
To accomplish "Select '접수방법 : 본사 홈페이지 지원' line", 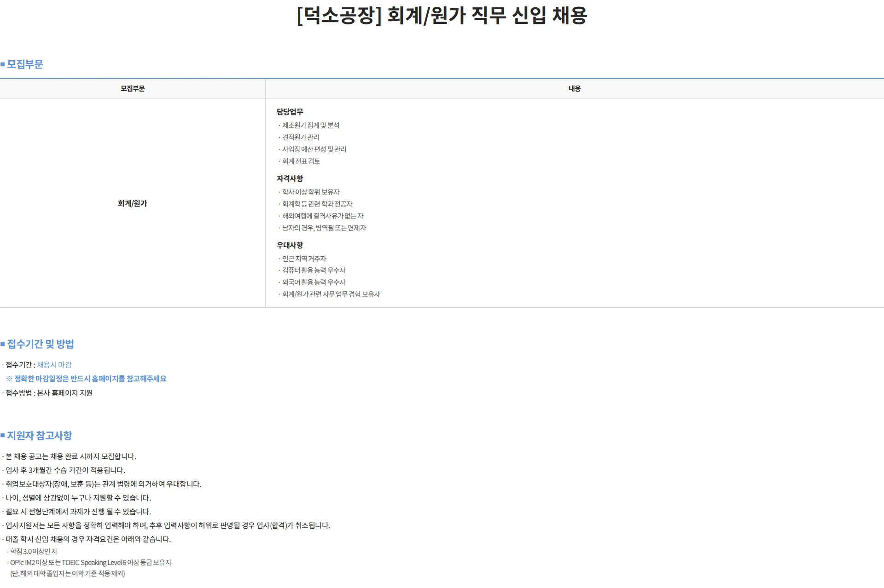I will tap(49, 393).
